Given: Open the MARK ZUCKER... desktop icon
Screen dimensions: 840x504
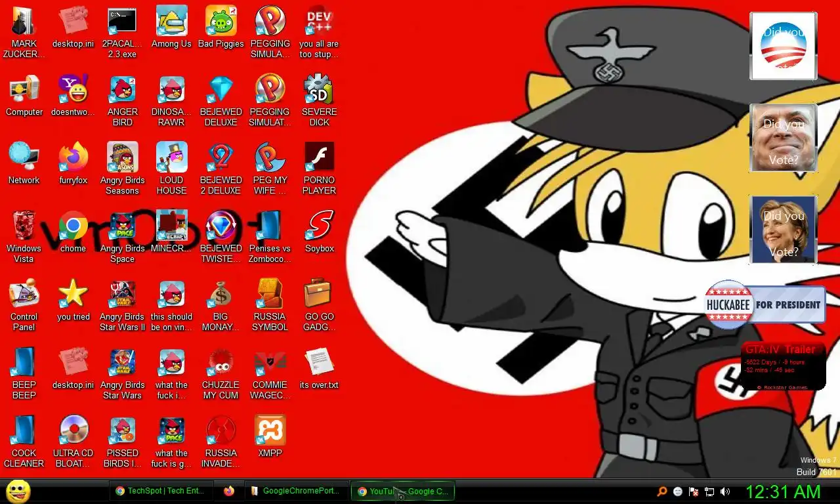Looking at the screenshot, I should (x=24, y=33).
